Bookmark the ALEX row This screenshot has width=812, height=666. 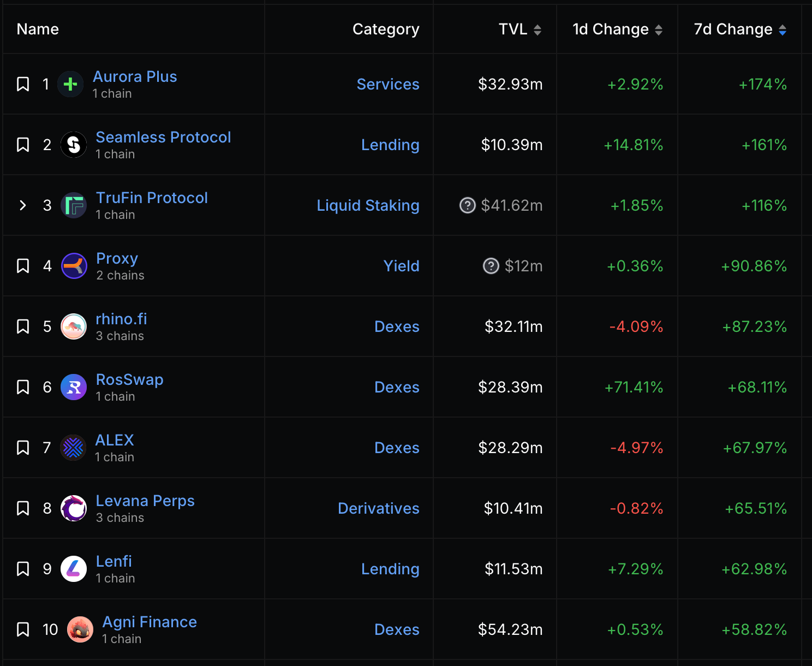click(x=23, y=448)
